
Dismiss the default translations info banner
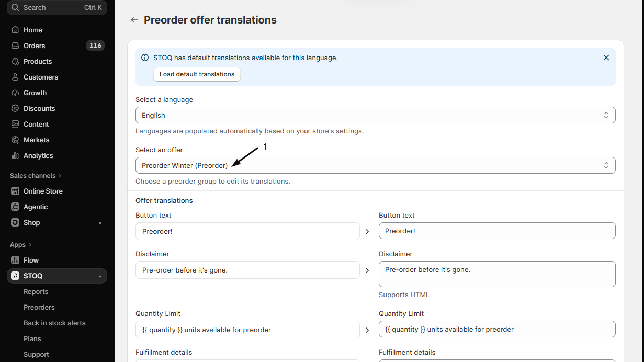tap(606, 58)
